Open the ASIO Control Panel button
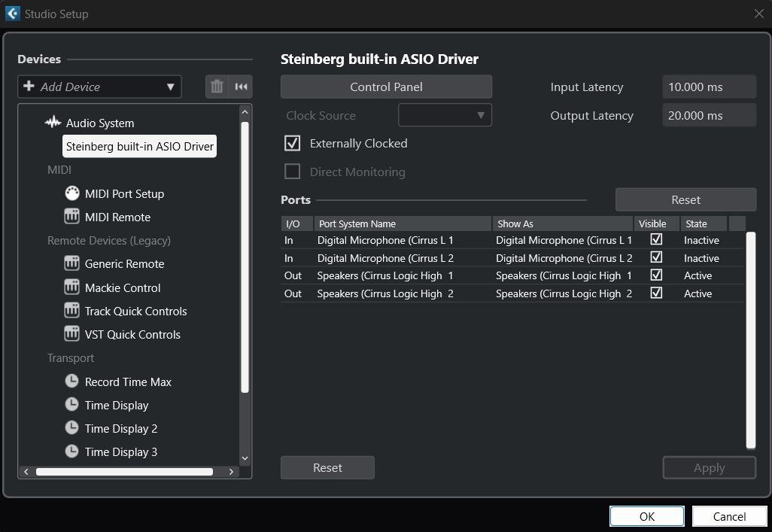Image resolution: width=772 pixels, height=532 pixels. [386, 87]
